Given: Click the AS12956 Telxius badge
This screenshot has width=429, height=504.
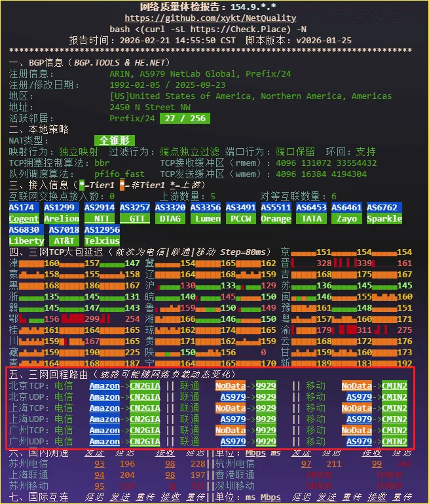Looking at the screenshot, I should [102, 235].
